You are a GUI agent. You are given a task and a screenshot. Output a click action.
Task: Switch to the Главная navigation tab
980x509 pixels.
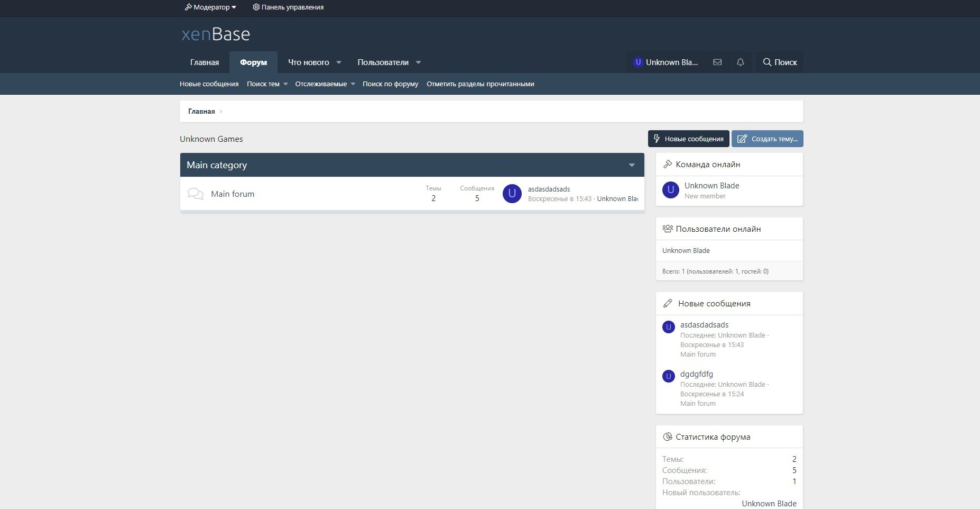[205, 62]
